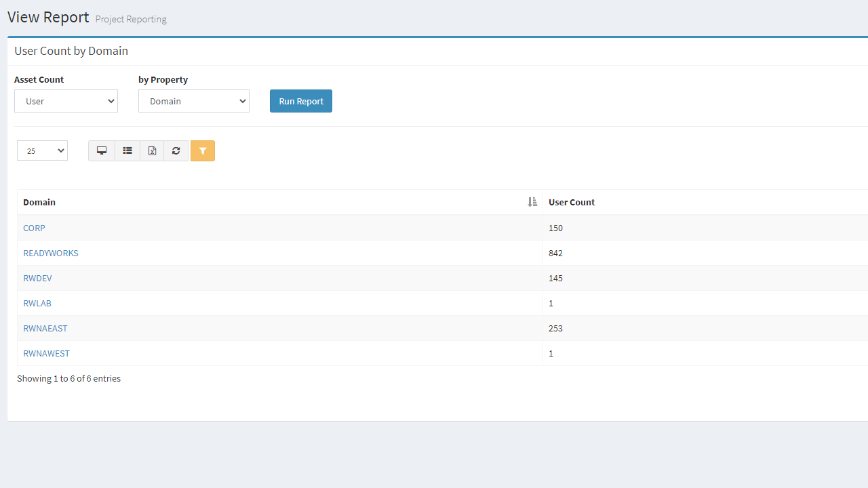868x488 pixels.
Task: Open the by Property dropdown showing Domain
Action: tap(194, 101)
